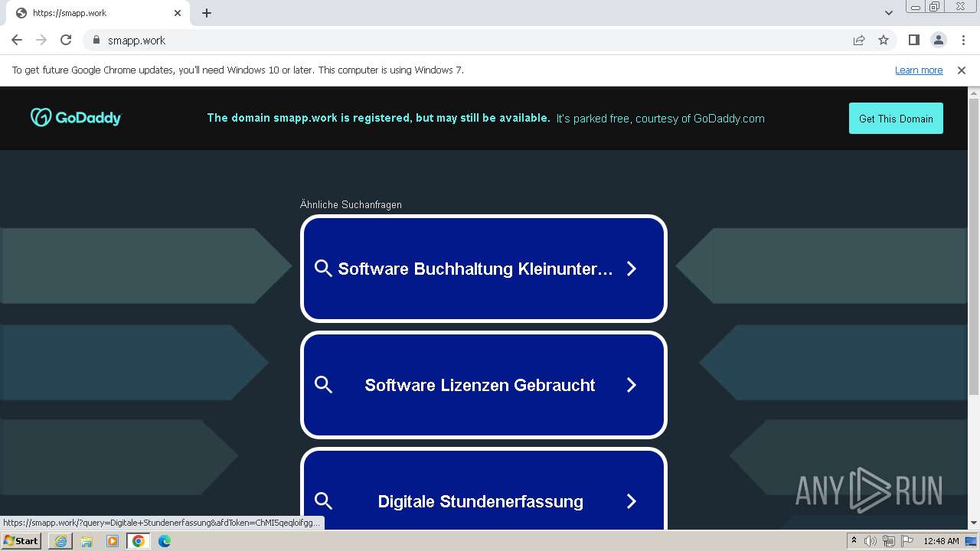Click the domain registered notice text
This screenshot has height=551, width=980.
[378, 118]
